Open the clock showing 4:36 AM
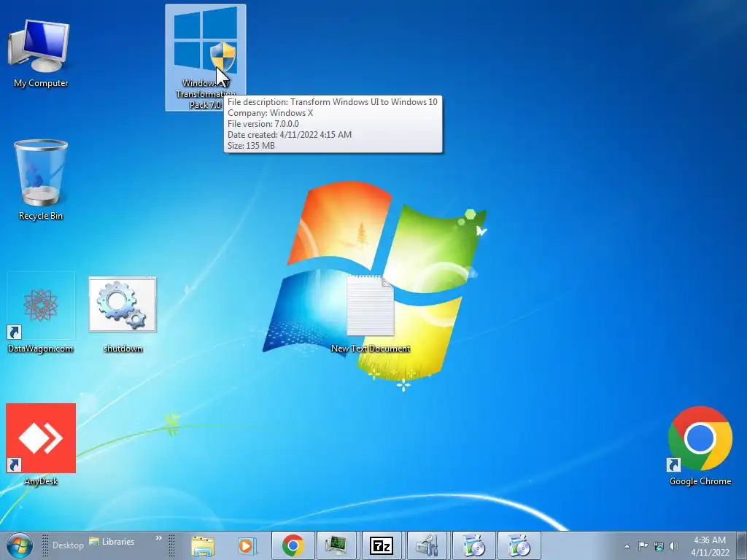Image resolution: width=747 pixels, height=560 pixels. point(710,546)
